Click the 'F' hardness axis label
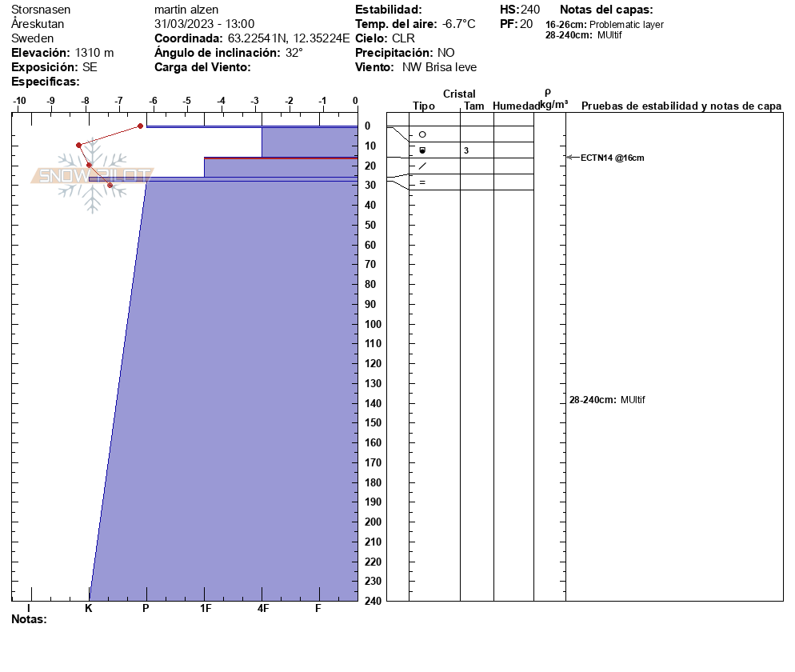This screenshot has width=795, height=672. 318,608
